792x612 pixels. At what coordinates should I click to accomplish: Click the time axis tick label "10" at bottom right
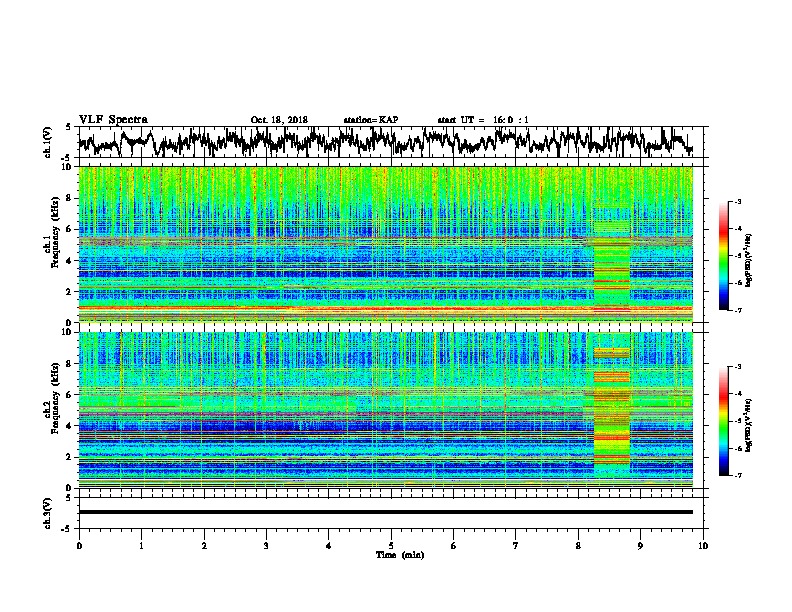click(x=703, y=546)
